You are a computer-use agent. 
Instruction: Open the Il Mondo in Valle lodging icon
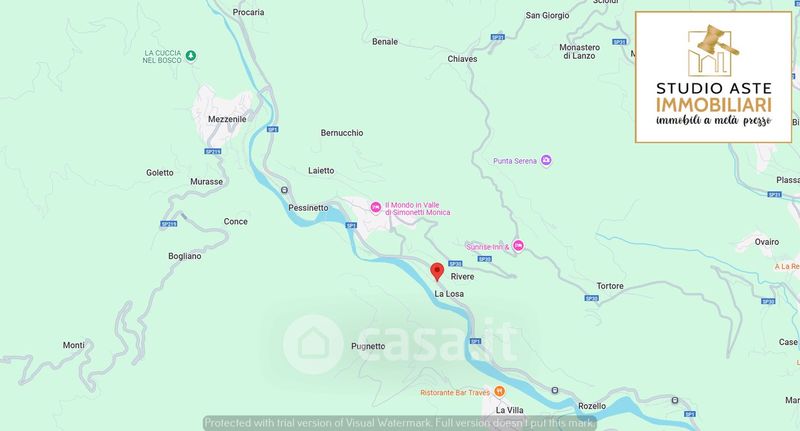tap(376, 208)
